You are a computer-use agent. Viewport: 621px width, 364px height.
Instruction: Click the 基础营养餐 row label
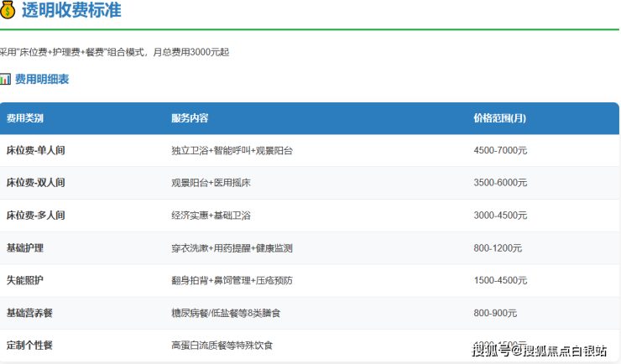click(30, 313)
